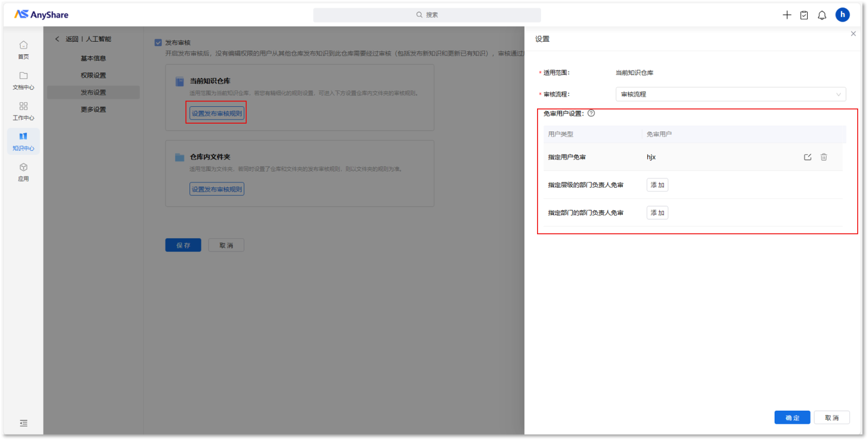Open the 审核流程 dropdown
Screen dimensions: 868x440
pos(731,94)
